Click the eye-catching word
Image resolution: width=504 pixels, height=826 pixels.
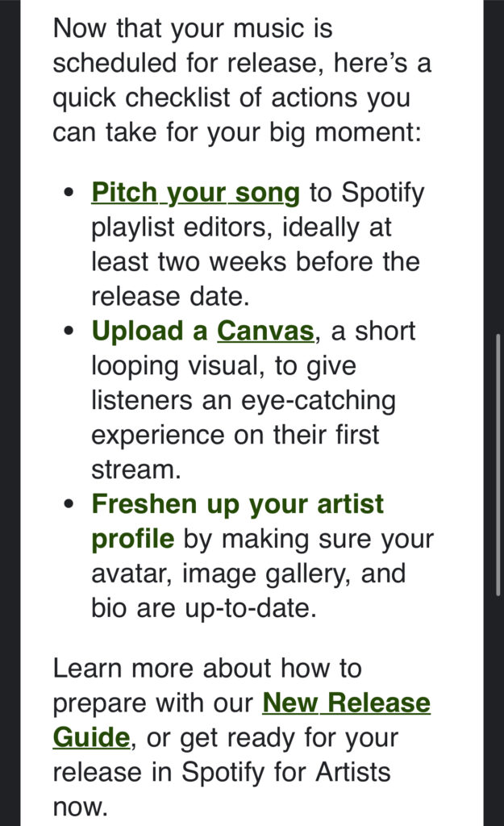(318, 401)
